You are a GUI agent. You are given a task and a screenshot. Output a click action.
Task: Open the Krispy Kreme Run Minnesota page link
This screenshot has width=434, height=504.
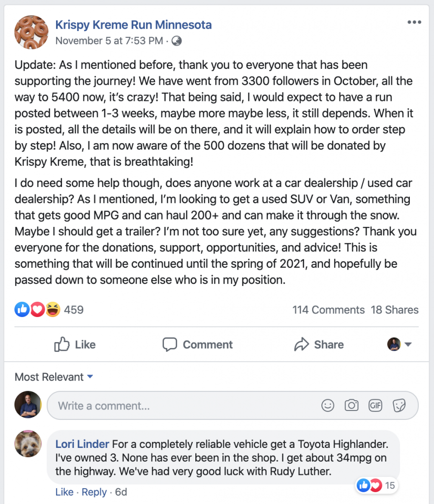(x=133, y=25)
